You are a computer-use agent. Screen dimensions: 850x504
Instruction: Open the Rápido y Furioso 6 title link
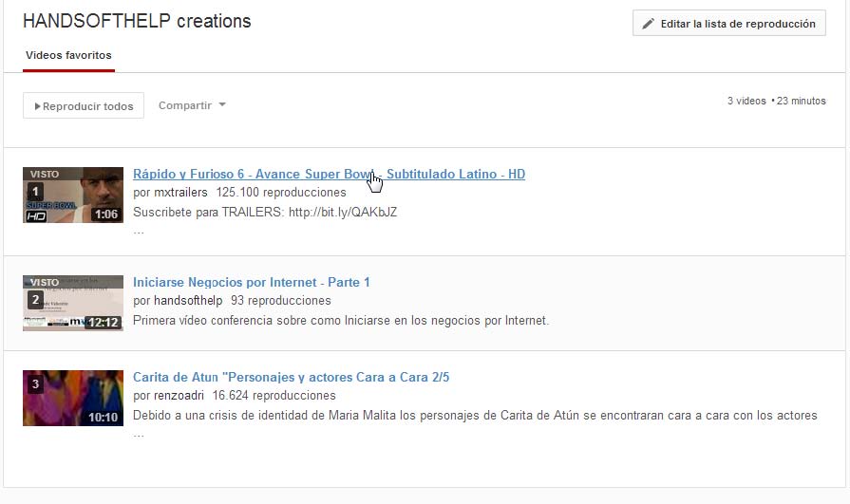click(x=329, y=174)
